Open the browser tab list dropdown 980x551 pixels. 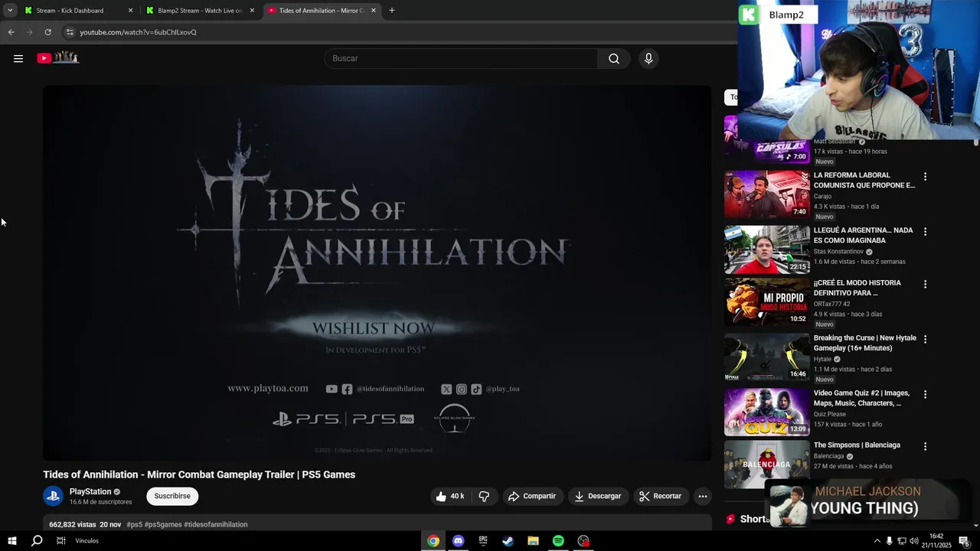(10, 11)
